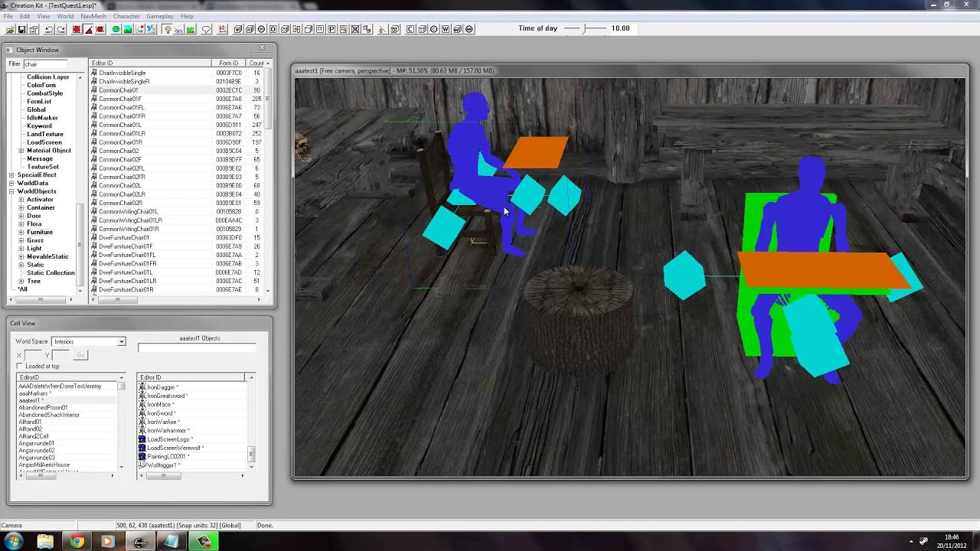This screenshot has height=551, width=980.
Task: Click the boxed C toolbar icon
Action: click(x=410, y=29)
